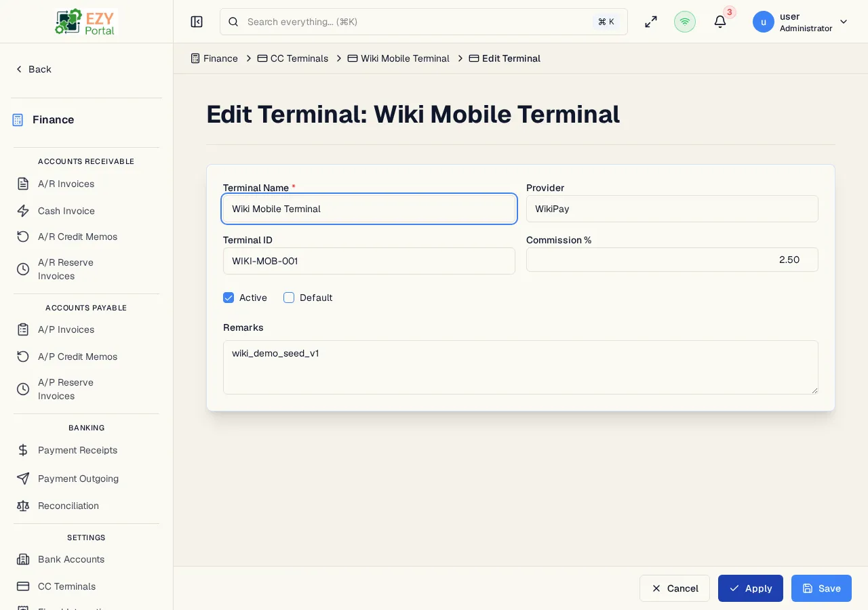Click the search magnifier icon

(x=233, y=22)
